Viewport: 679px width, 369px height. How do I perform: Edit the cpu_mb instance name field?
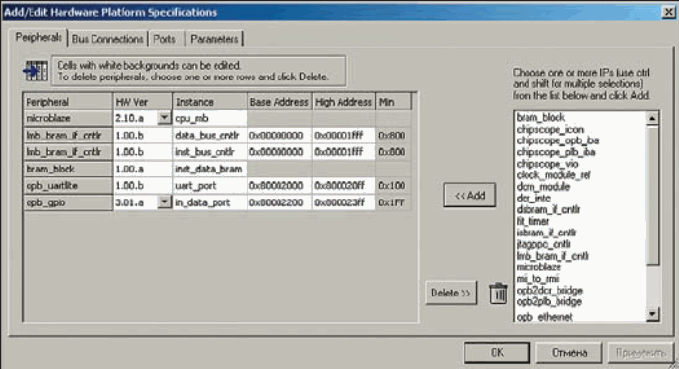(210, 118)
